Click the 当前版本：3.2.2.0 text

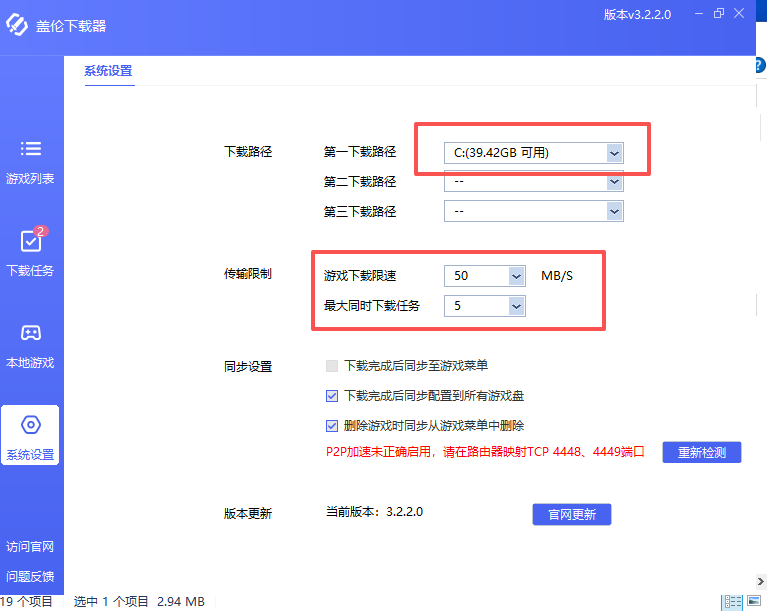[x=375, y=512]
